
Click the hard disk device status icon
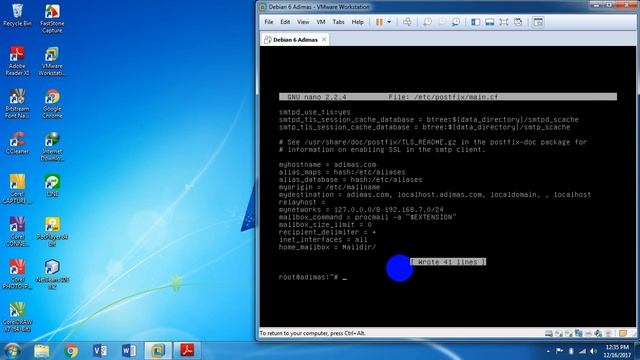(x=549, y=333)
